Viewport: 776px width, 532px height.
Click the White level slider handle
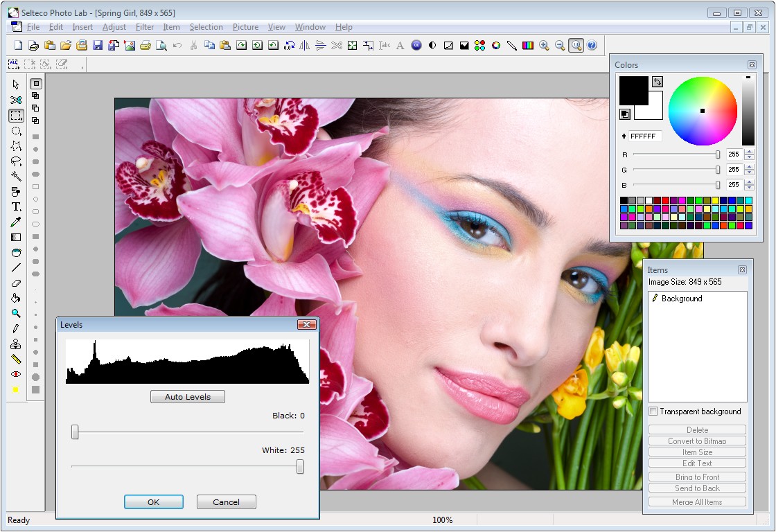(x=300, y=468)
